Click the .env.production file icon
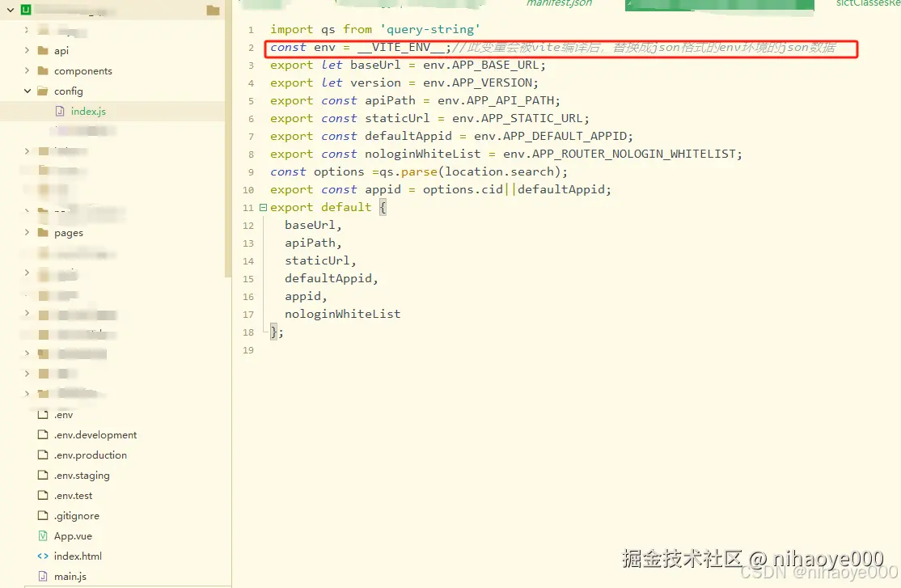The width and height of the screenshot is (901, 588). click(43, 455)
